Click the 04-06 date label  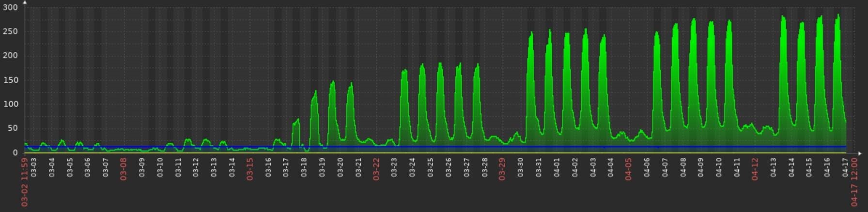coord(647,167)
